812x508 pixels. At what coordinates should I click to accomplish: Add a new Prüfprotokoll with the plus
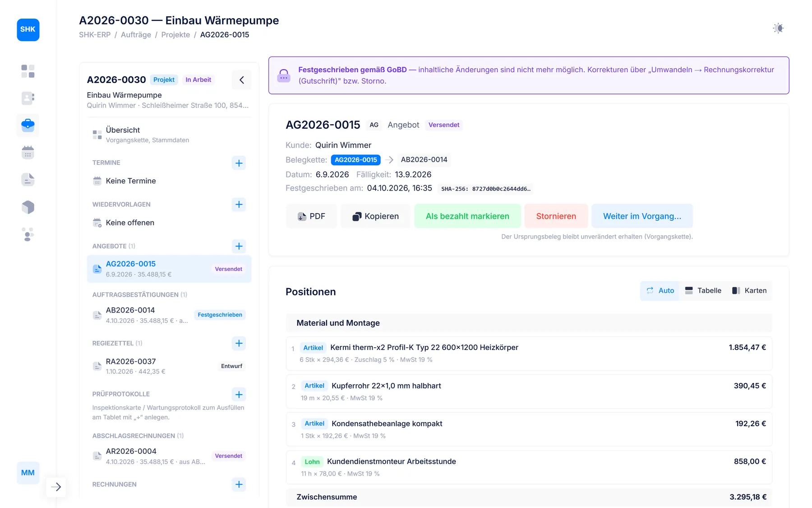[x=239, y=394]
